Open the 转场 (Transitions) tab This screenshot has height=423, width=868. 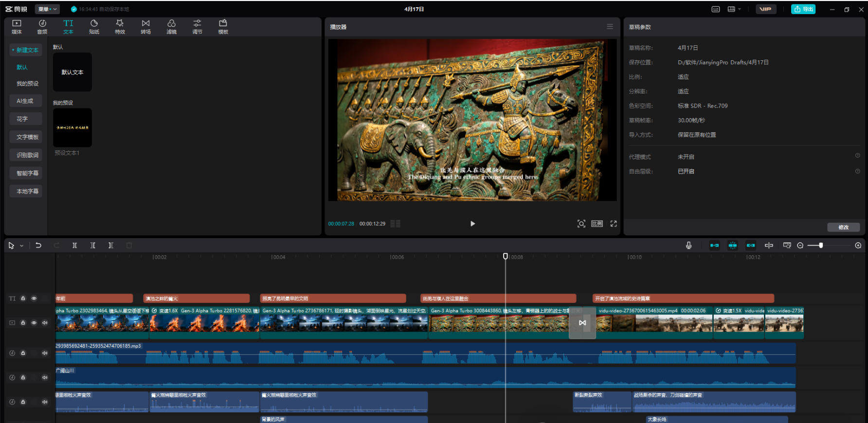145,27
